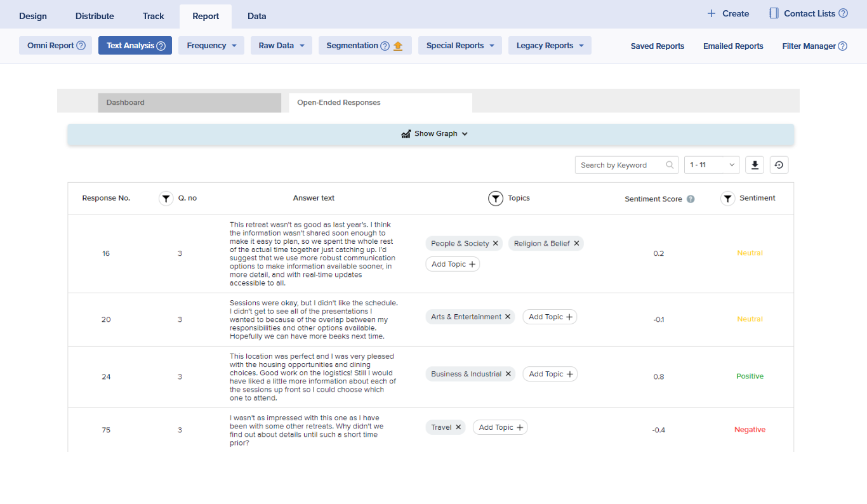Switch to the Dashboard tab
The image size is (867, 504).
pyautogui.click(x=189, y=103)
